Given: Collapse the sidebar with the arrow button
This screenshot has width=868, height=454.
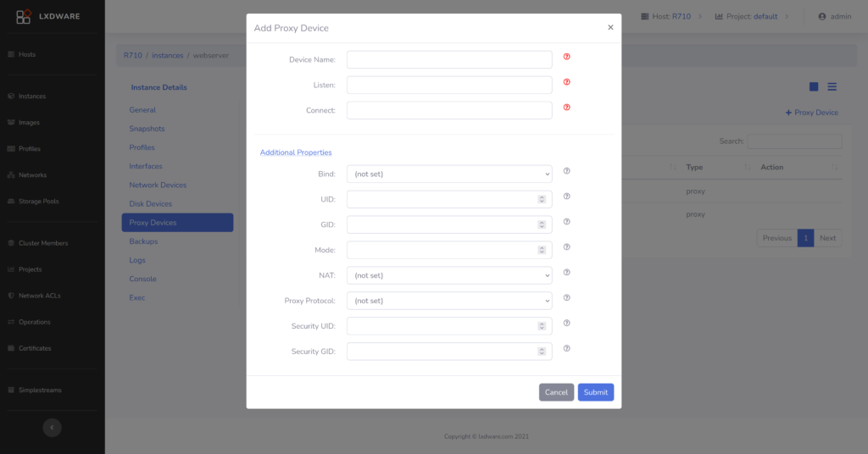Looking at the screenshot, I should coord(52,428).
